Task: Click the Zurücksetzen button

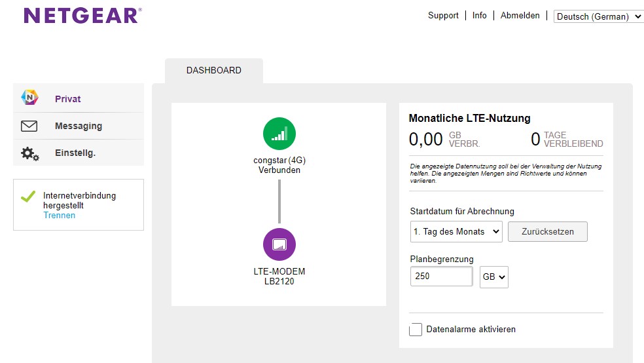Action: [548, 232]
